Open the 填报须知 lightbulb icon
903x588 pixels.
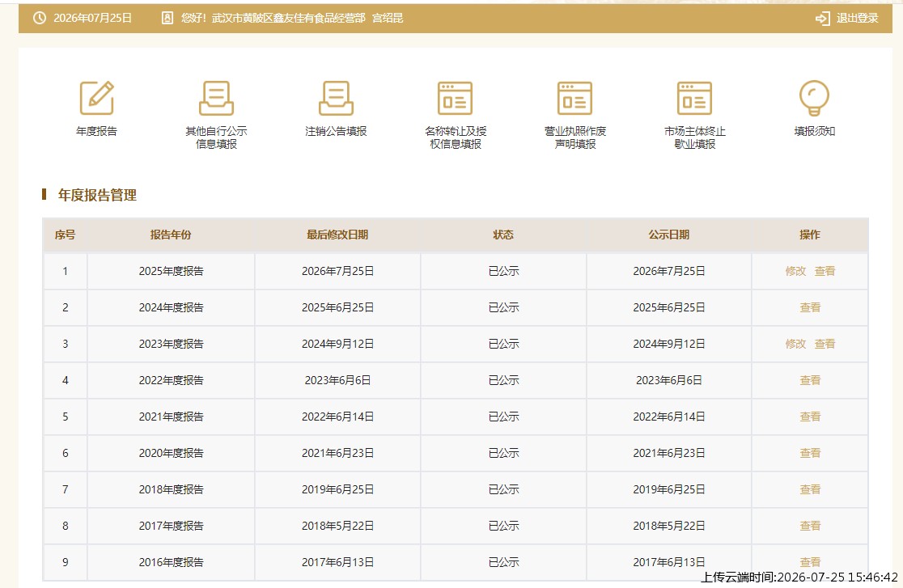pyautogui.click(x=814, y=98)
